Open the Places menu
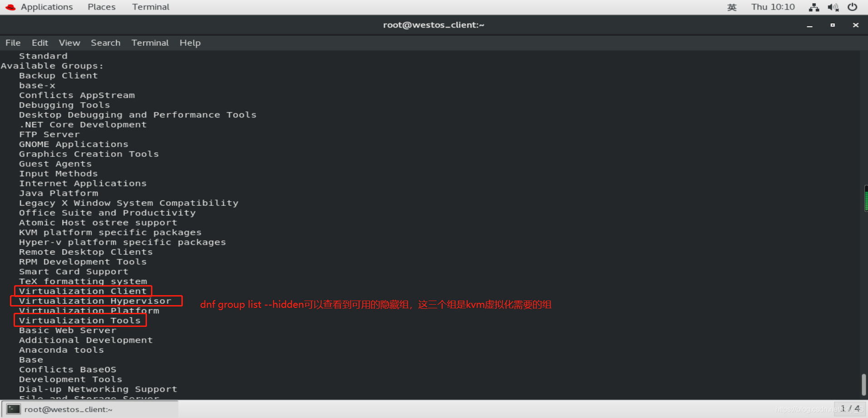The image size is (868, 418). tap(102, 7)
